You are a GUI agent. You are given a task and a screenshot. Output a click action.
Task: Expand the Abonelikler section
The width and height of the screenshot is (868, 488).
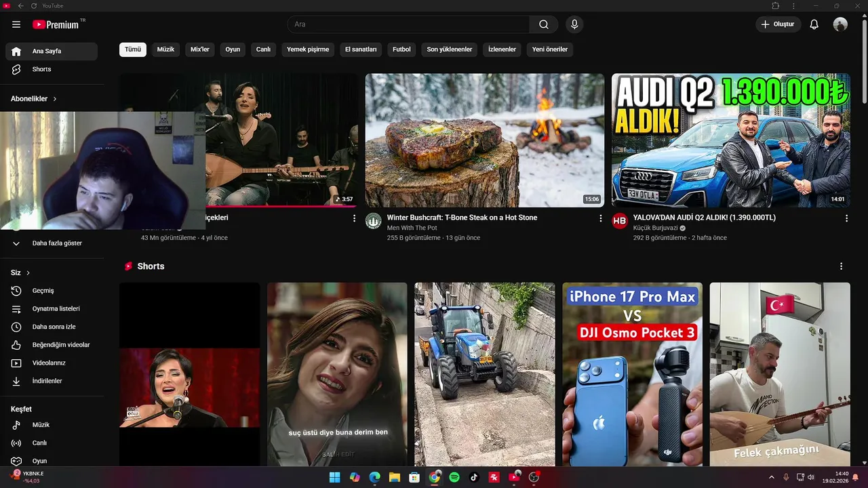click(x=34, y=99)
